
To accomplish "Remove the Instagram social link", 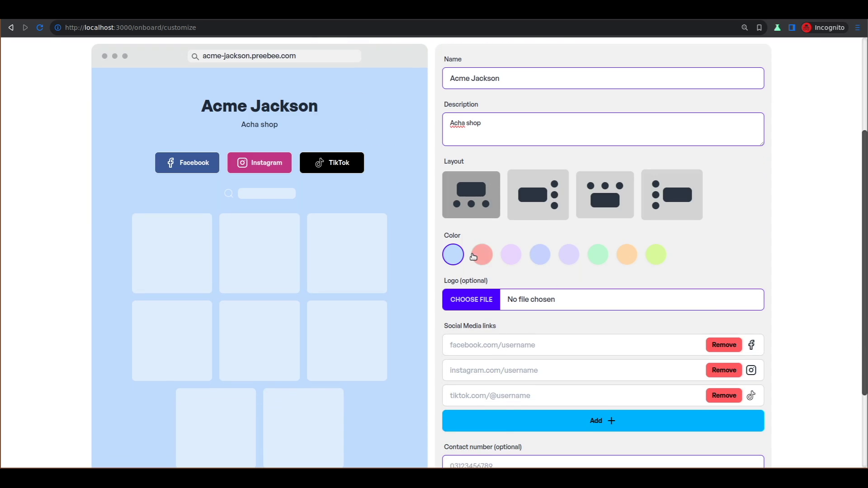I will (x=724, y=370).
